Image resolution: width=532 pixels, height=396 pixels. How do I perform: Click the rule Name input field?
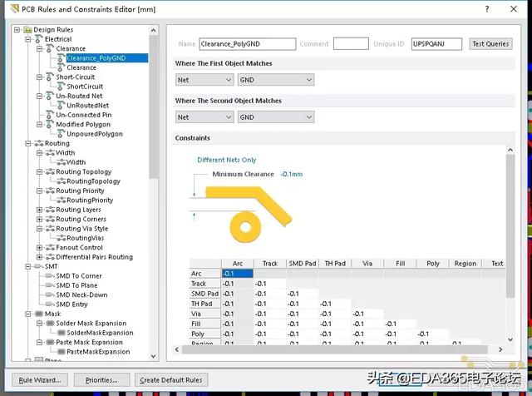248,44
